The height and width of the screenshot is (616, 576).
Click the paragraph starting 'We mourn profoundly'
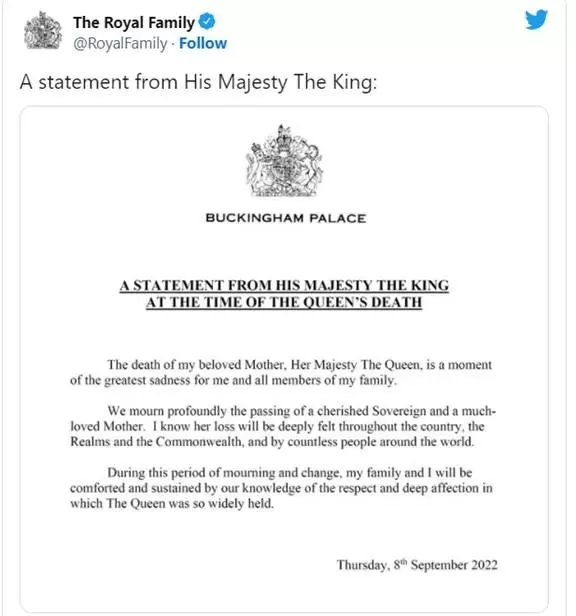(283, 426)
